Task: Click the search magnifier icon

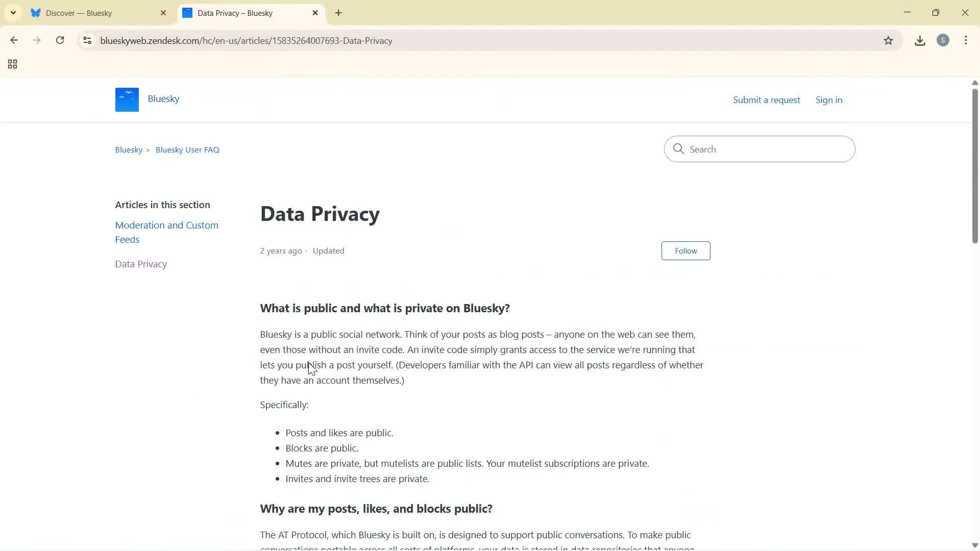Action: 678,149
